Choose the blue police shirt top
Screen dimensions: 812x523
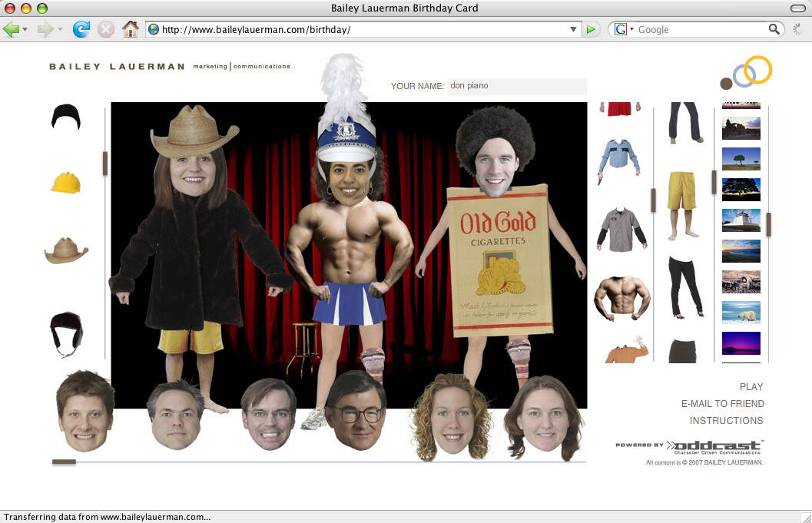pos(619,161)
